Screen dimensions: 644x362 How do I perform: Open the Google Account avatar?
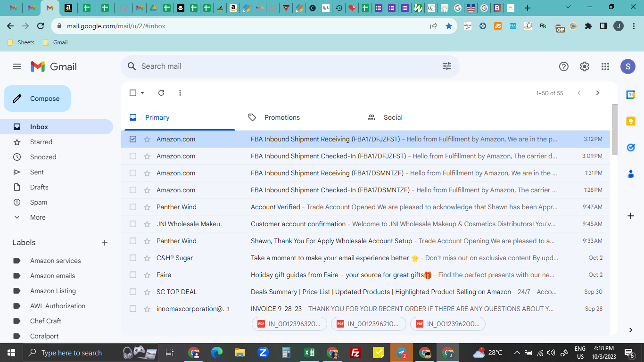[628, 66]
